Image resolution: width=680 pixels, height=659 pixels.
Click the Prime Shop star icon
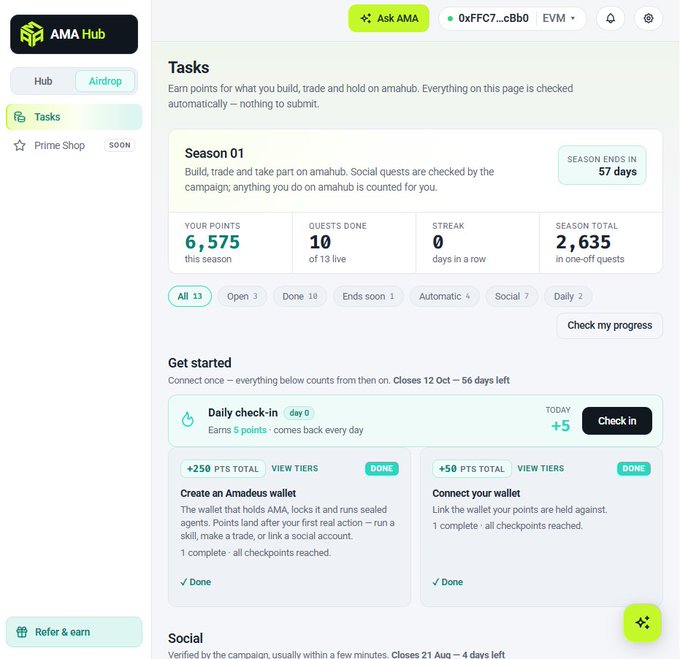pos(20,145)
